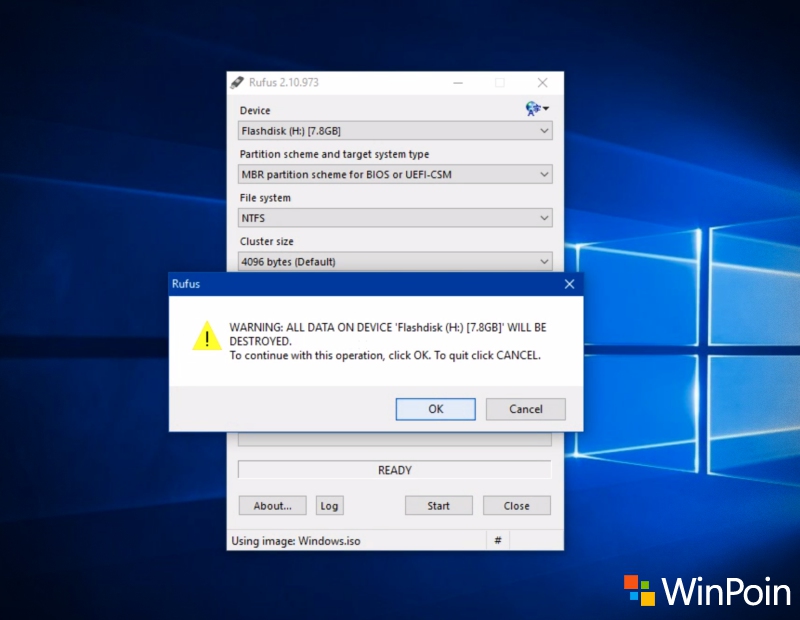Click the 'File system' label
This screenshot has height=620, width=800.
(x=265, y=198)
